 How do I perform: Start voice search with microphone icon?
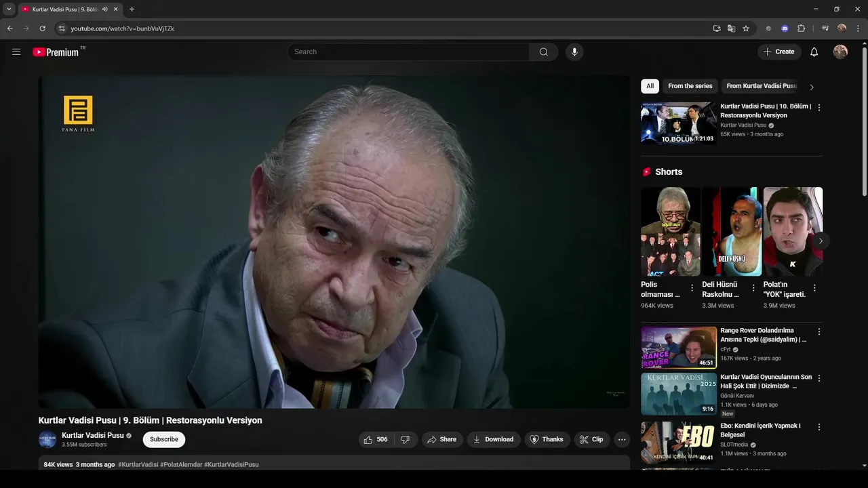click(574, 52)
